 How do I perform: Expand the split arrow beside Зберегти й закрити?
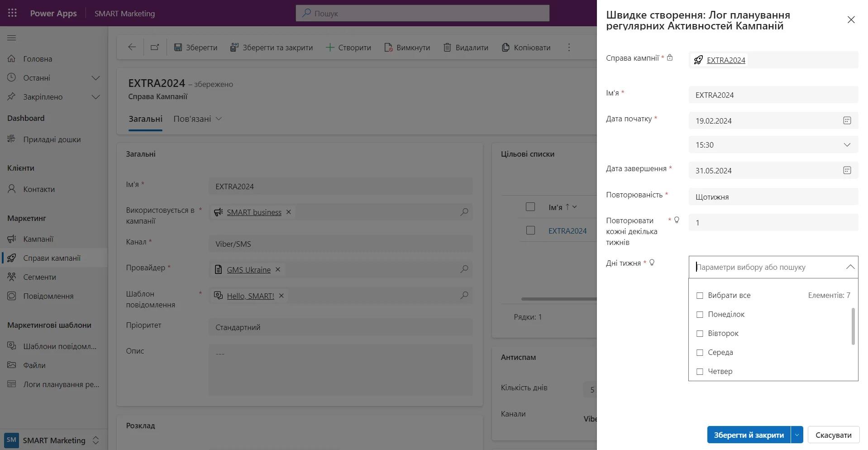coord(797,435)
